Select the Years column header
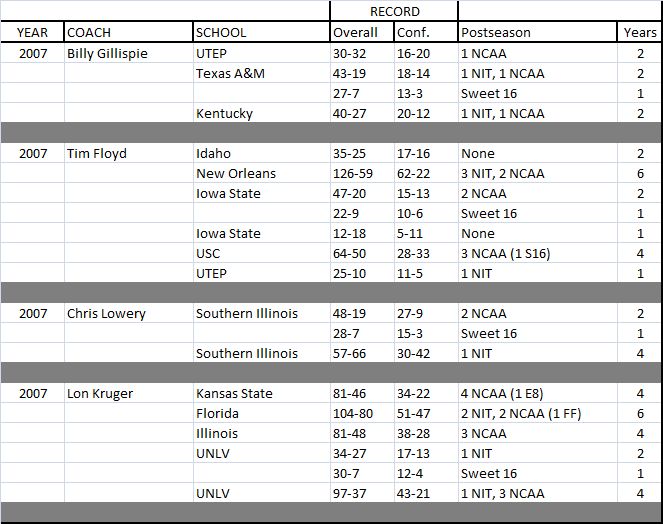 (639, 32)
